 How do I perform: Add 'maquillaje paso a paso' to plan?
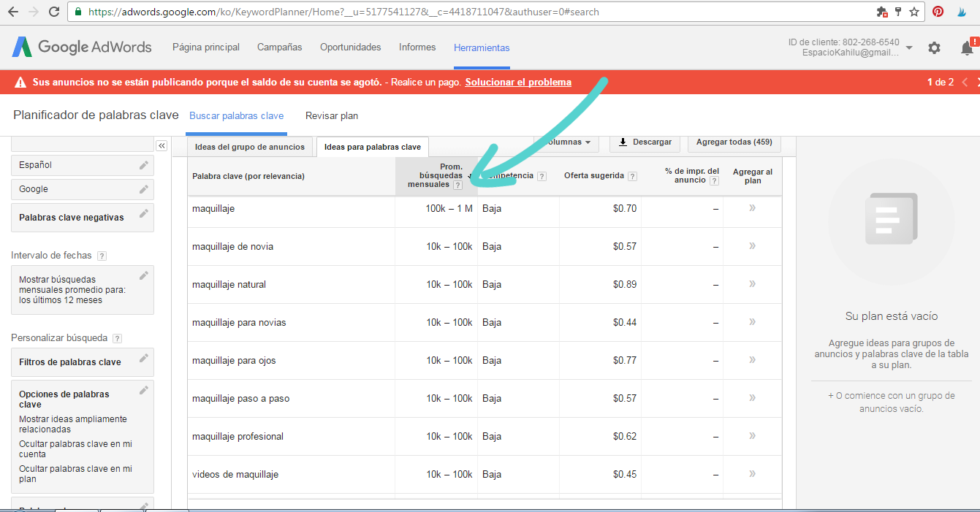[752, 398]
